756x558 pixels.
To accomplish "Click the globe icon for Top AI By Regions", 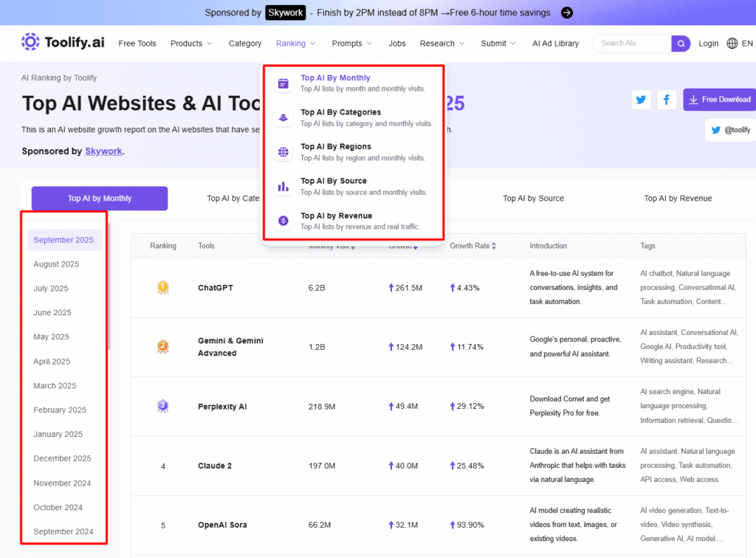I will (283, 152).
